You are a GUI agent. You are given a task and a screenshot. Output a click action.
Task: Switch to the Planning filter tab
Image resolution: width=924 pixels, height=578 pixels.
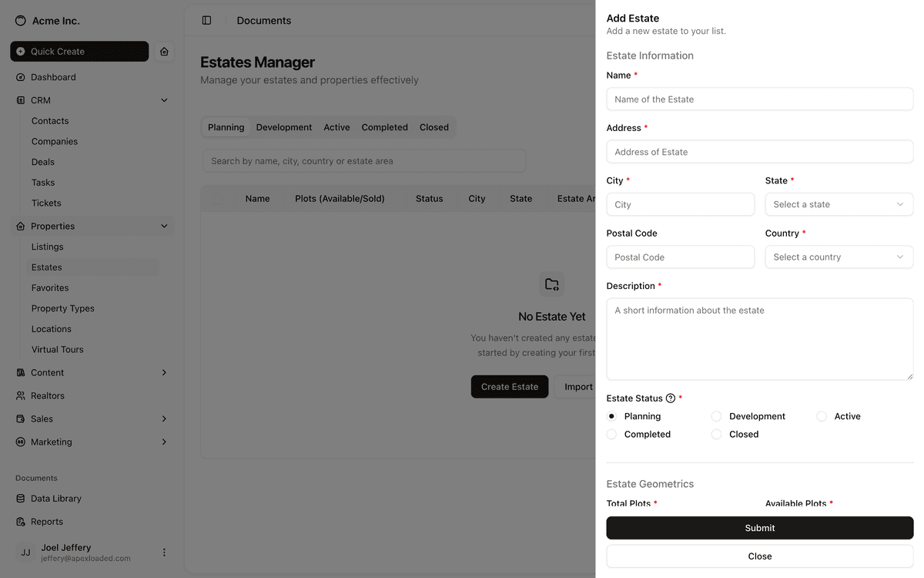click(x=226, y=126)
